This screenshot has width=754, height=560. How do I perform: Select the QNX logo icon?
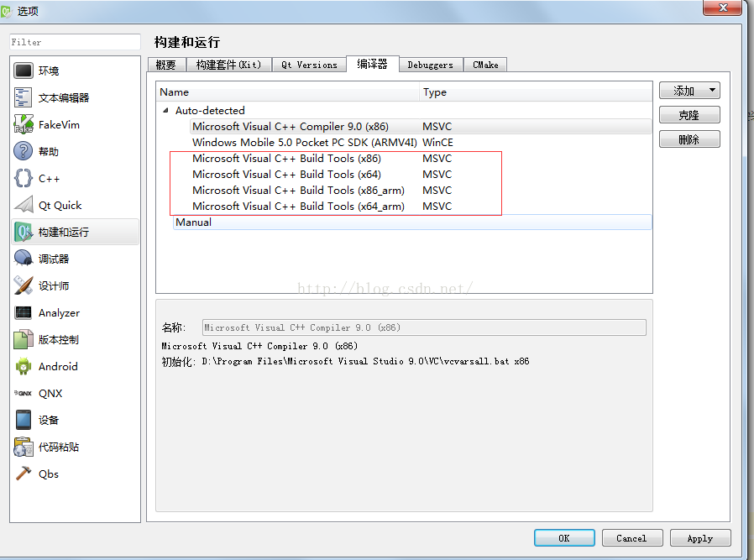pos(23,393)
